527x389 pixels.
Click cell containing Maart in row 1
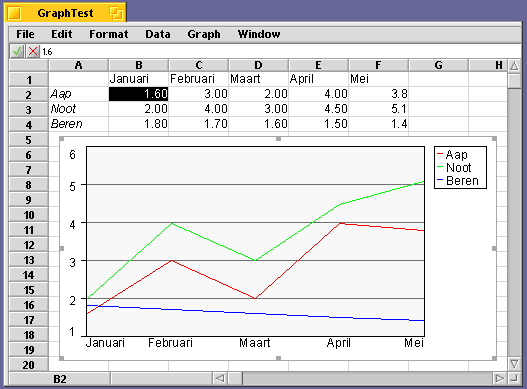click(x=258, y=79)
